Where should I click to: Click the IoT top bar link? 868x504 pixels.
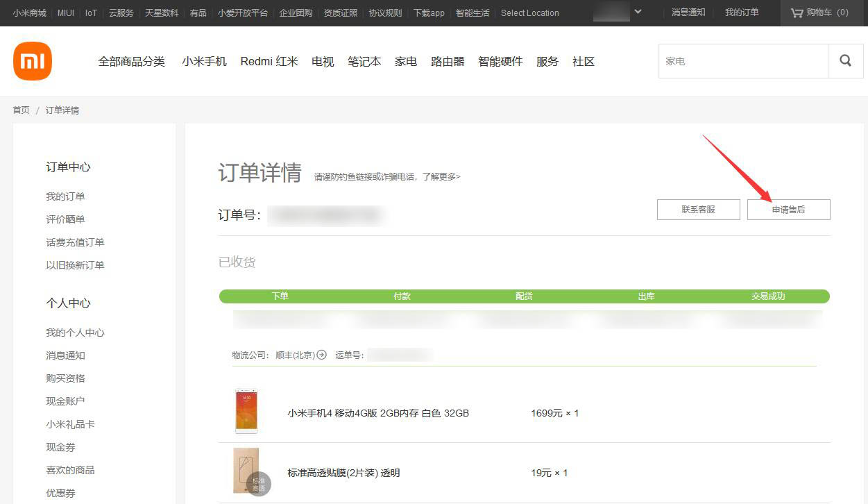[92, 12]
